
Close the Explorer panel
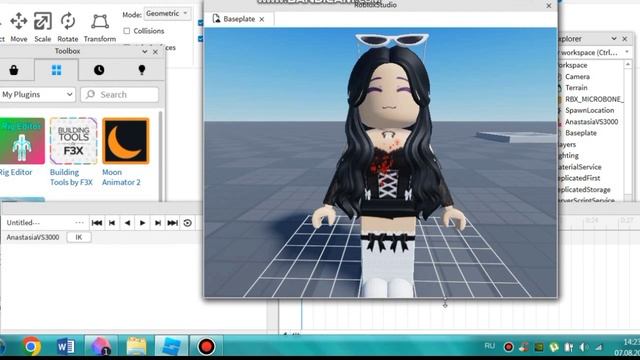click(624, 39)
